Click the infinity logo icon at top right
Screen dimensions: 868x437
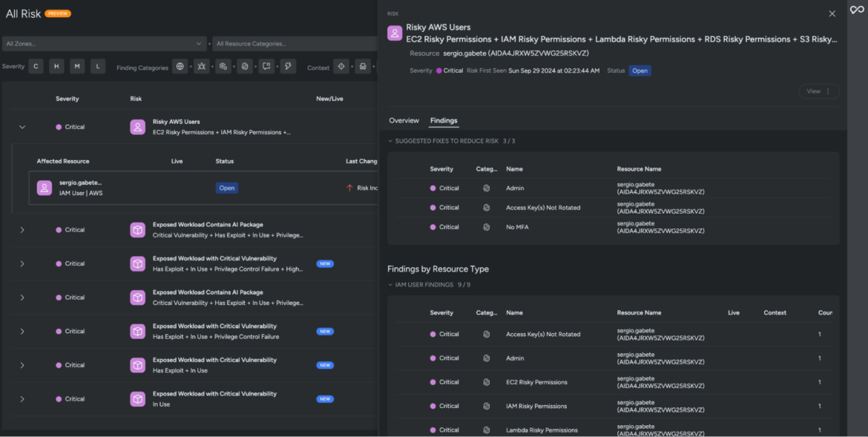click(857, 10)
